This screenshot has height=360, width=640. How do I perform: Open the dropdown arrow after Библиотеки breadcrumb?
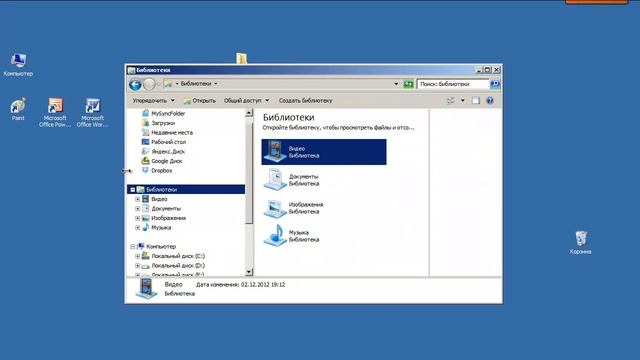216,84
